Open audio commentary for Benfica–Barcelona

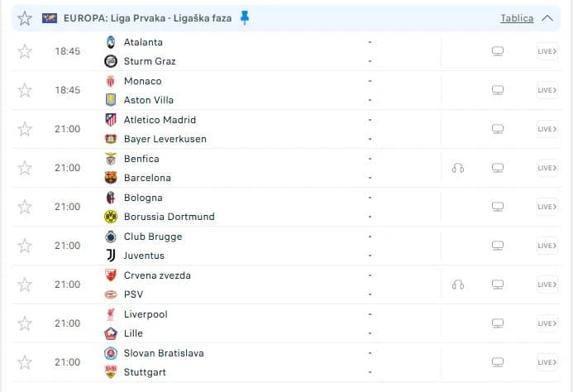pos(458,168)
